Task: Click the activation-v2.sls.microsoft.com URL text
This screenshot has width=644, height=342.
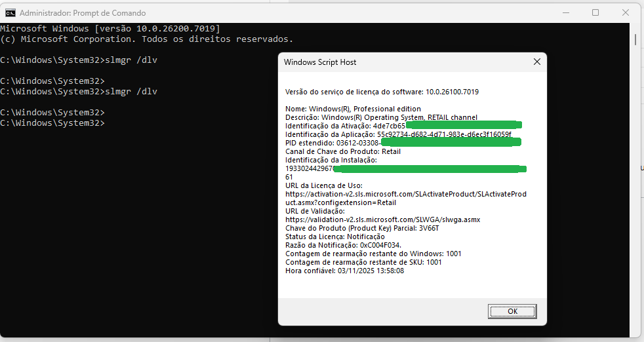Action: coord(406,199)
